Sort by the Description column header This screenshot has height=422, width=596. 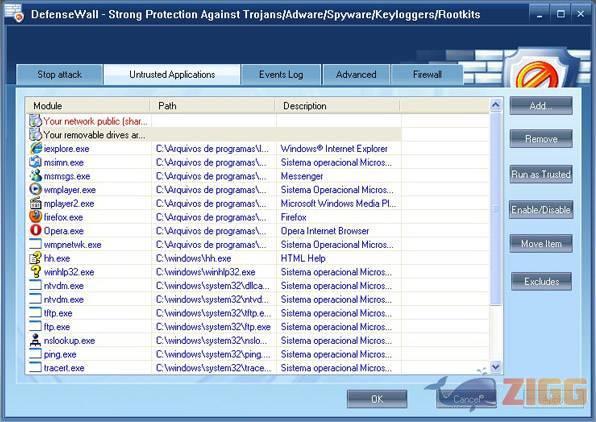pyautogui.click(x=337, y=106)
